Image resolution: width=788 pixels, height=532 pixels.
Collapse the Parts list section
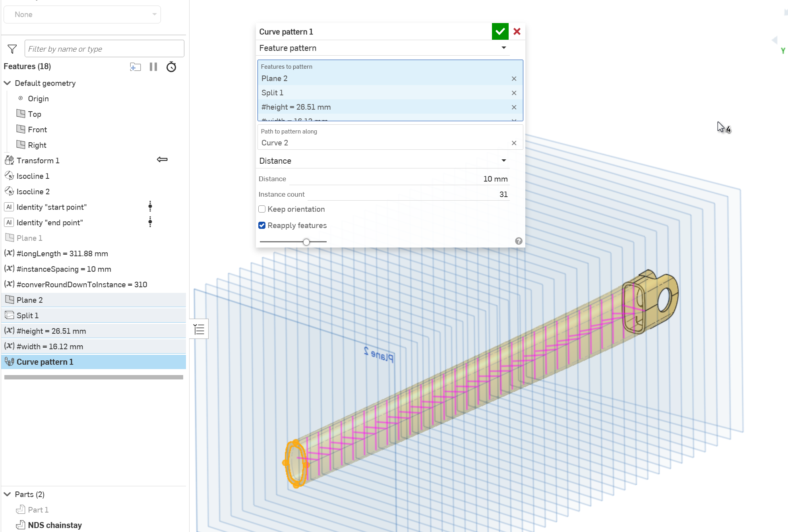(x=7, y=494)
